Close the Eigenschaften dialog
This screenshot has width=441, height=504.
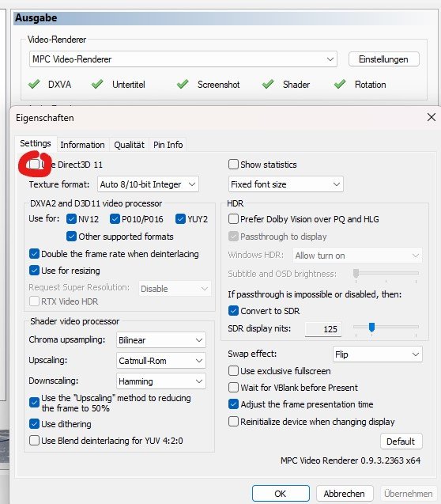(x=431, y=117)
